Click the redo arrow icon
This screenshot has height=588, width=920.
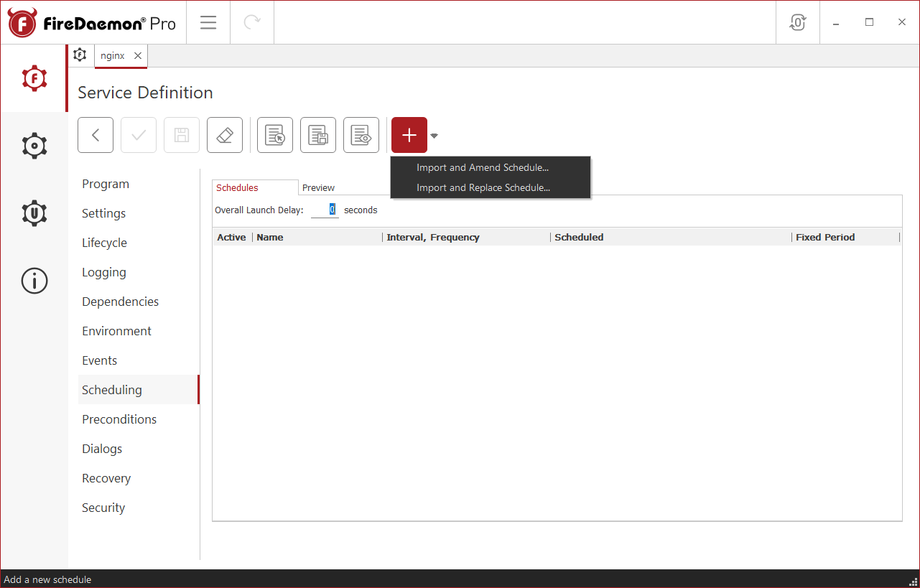[252, 22]
